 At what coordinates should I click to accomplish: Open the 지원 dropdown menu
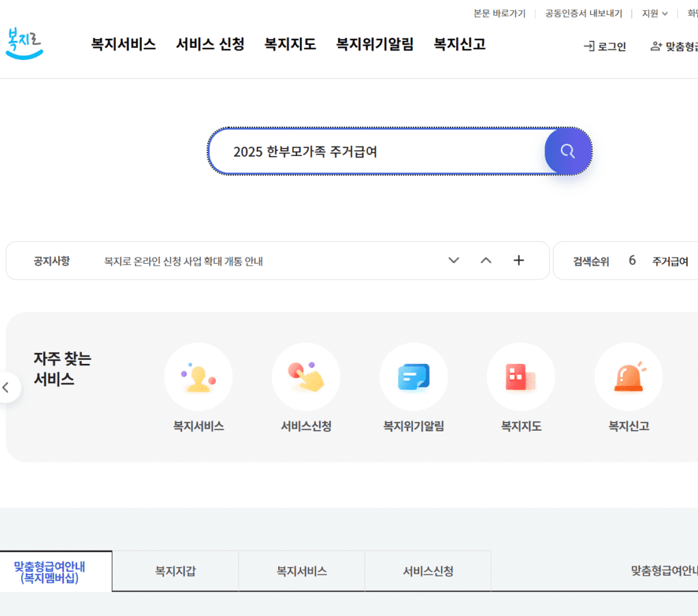(652, 13)
